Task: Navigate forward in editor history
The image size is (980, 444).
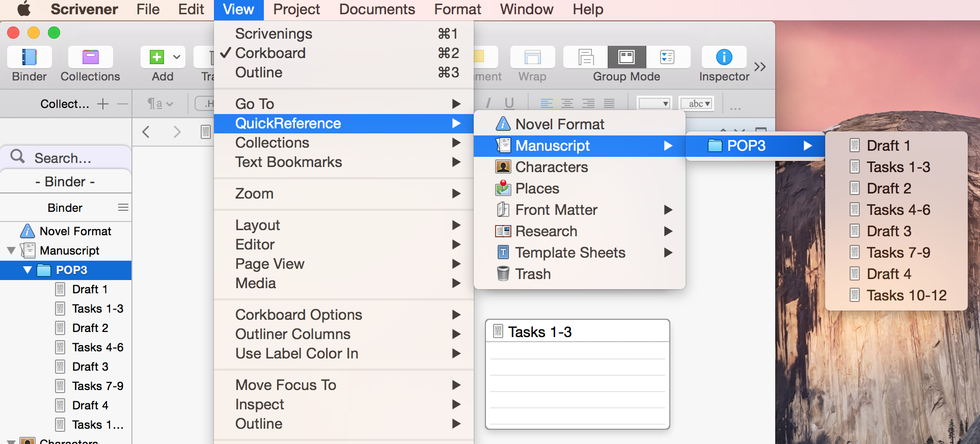Action: pos(177,132)
